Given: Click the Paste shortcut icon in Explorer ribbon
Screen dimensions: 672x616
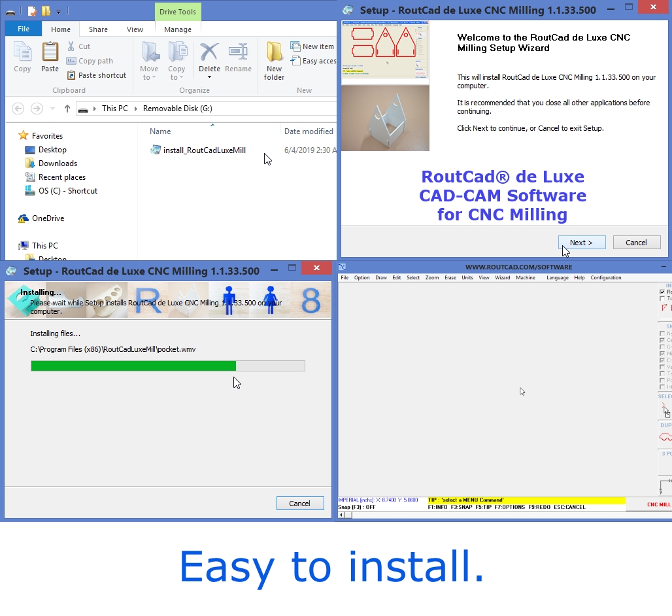Looking at the screenshot, I should coord(71,75).
